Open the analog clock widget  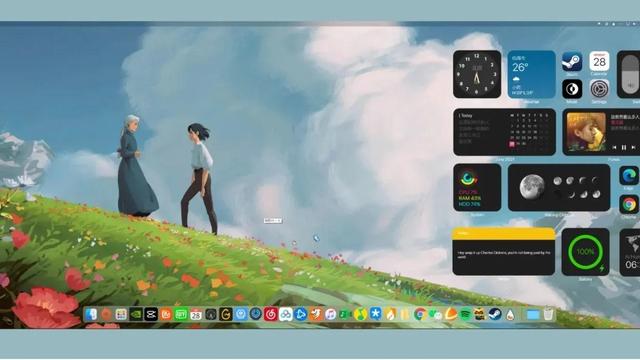[x=477, y=74]
